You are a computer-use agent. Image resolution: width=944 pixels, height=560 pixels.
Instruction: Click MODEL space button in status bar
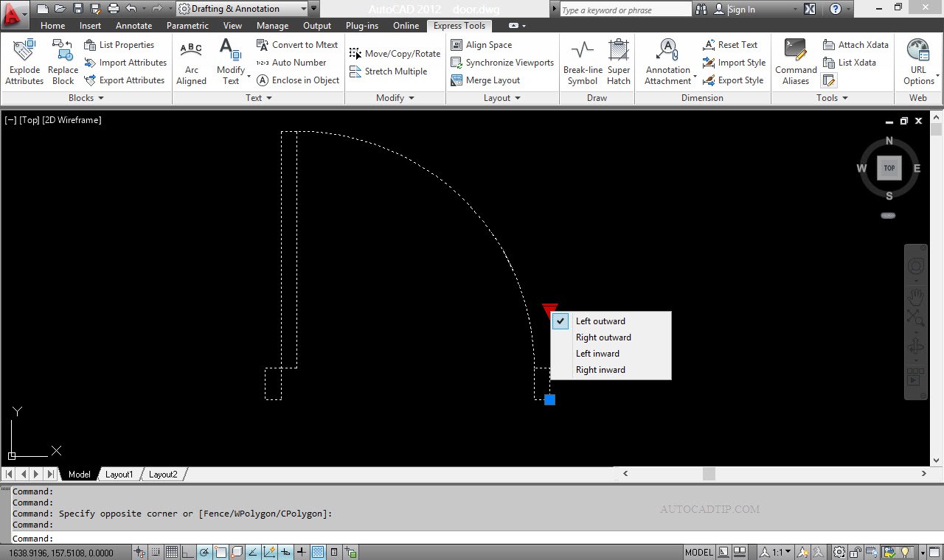(x=698, y=552)
